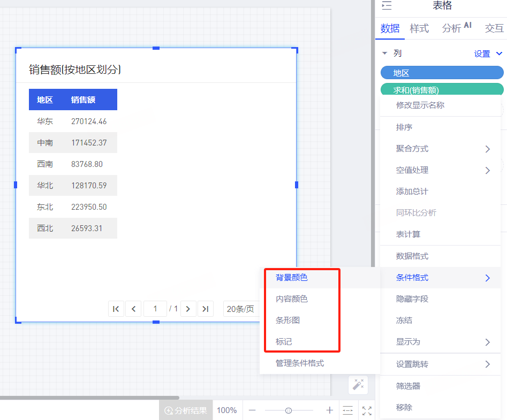This screenshot has height=420, width=507.
Task: Go to next table page
Action: (x=188, y=309)
